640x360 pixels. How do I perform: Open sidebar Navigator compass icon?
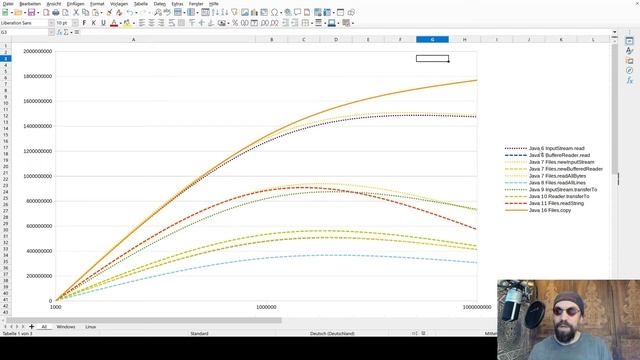coord(629,71)
